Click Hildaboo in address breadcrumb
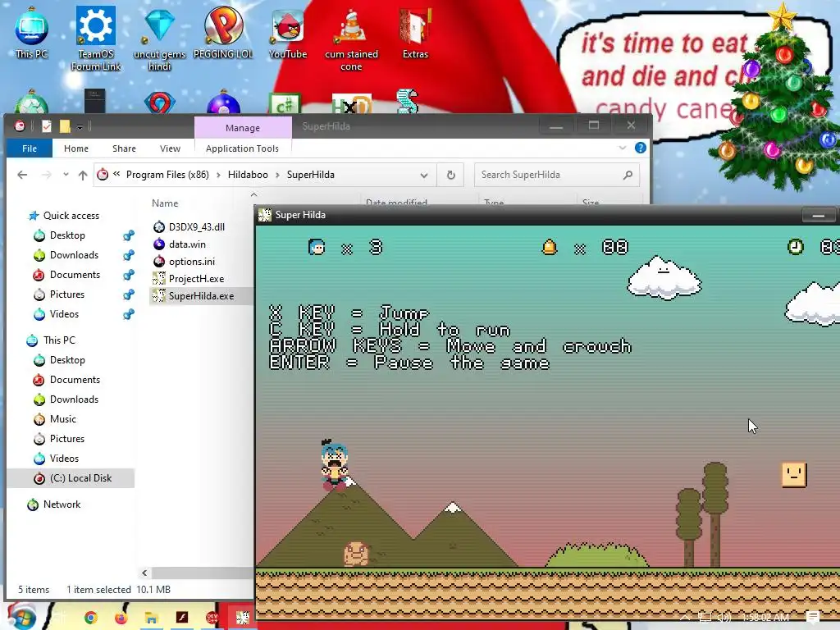This screenshot has width=840, height=630. pyautogui.click(x=248, y=175)
